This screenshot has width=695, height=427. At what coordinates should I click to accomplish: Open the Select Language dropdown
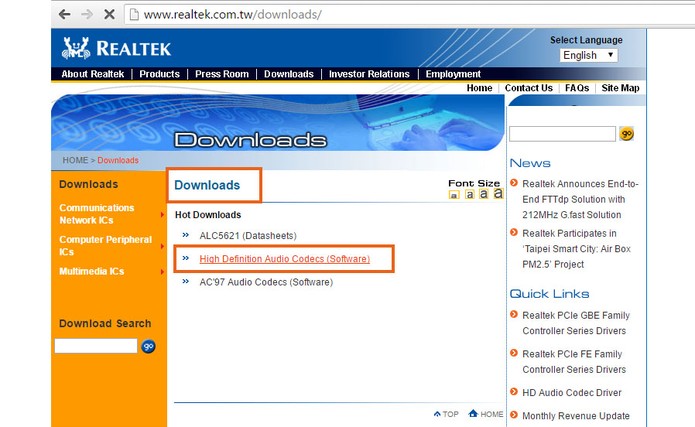point(588,55)
